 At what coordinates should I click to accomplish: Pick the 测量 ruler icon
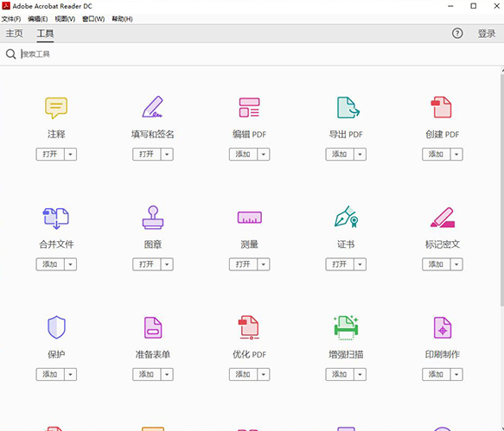click(x=250, y=218)
